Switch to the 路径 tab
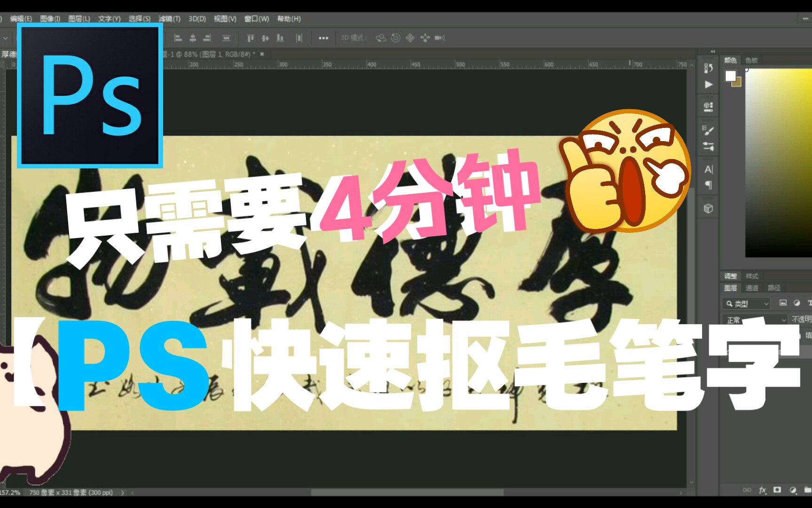Image resolution: width=812 pixels, height=508 pixels. tap(774, 288)
